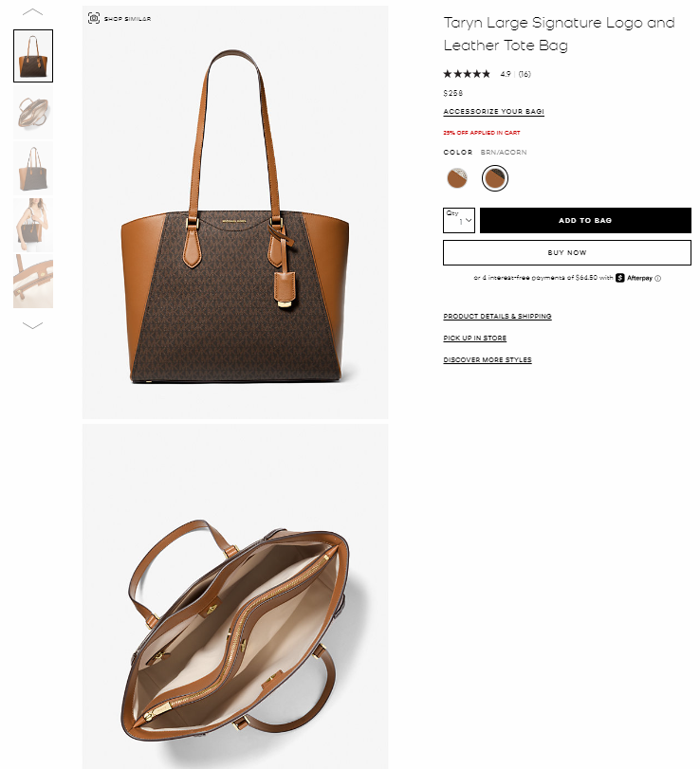Click the star rating icons
The image size is (700, 769).
click(467, 74)
